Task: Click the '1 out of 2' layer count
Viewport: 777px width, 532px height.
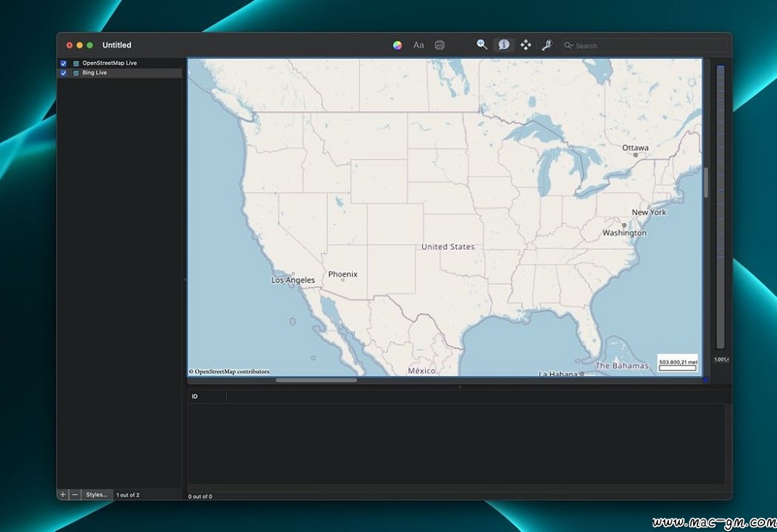Action: 128,495
